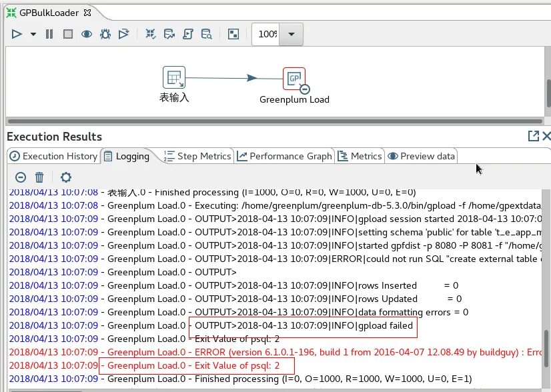Open the Performance Graph tab

(x=284, y=156)
